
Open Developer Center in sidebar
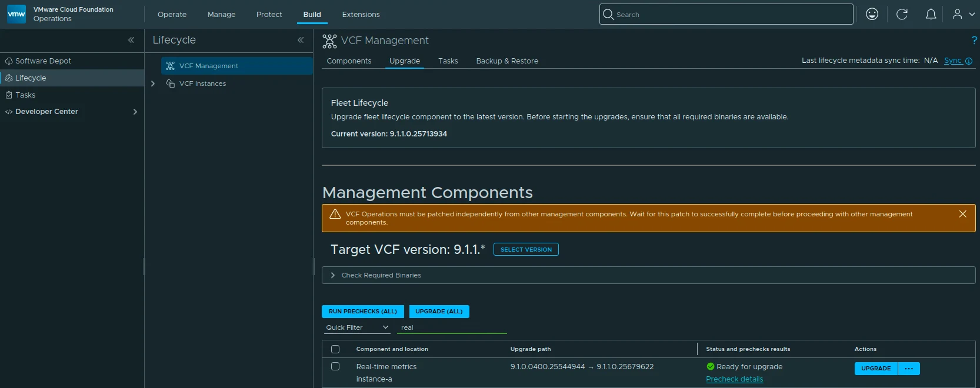click(x=46, y=112)
